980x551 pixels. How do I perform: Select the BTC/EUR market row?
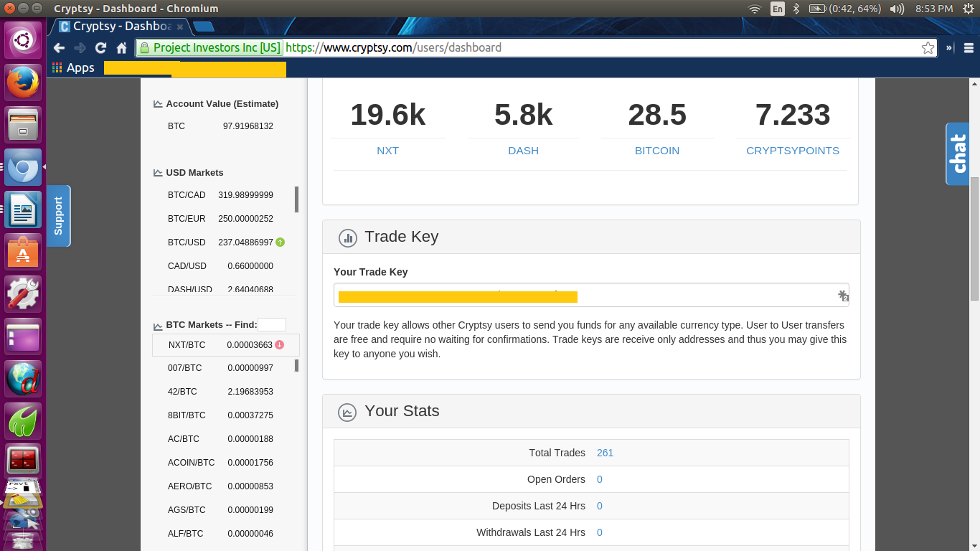(x=221, y=219)
